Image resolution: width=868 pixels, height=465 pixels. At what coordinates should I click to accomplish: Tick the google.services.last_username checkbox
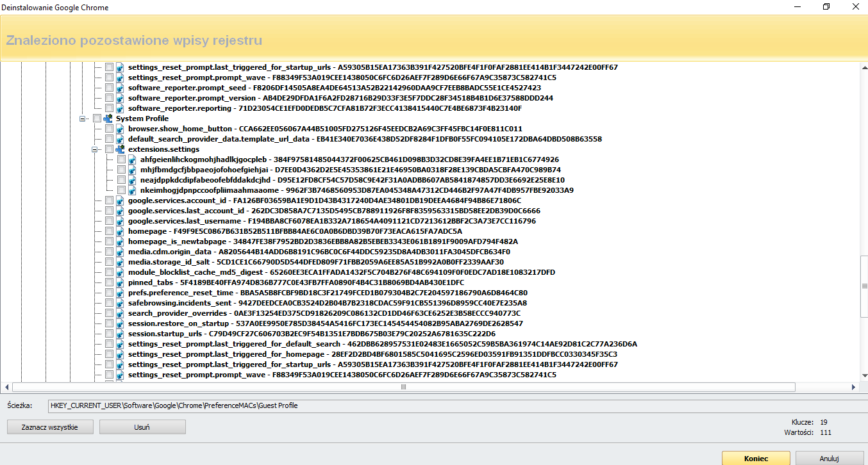click(109, 221)
